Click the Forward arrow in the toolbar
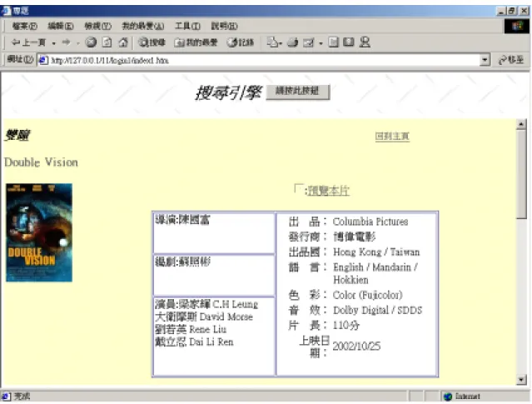The height and width of the screenshot is (404, 532). (66, 42)
